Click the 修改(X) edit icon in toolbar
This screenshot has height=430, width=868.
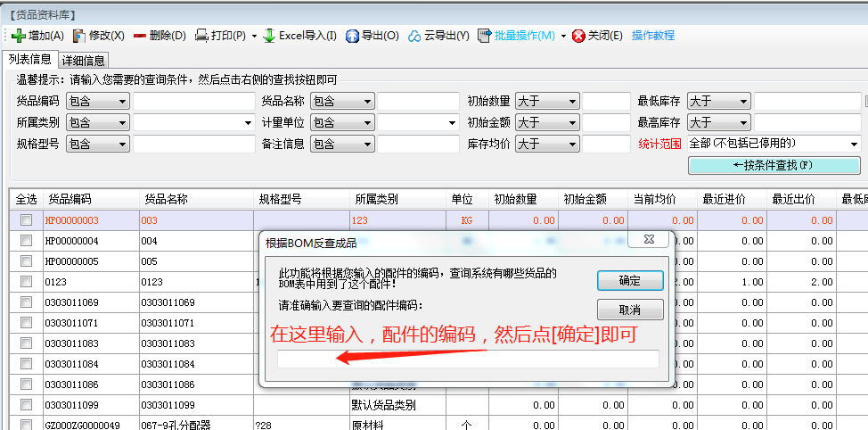(79, 36)
